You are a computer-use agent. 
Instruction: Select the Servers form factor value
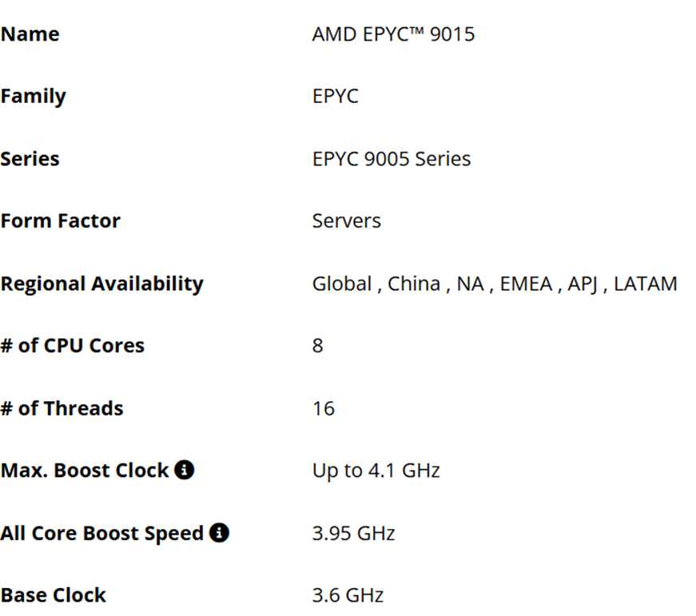(346, 221)
